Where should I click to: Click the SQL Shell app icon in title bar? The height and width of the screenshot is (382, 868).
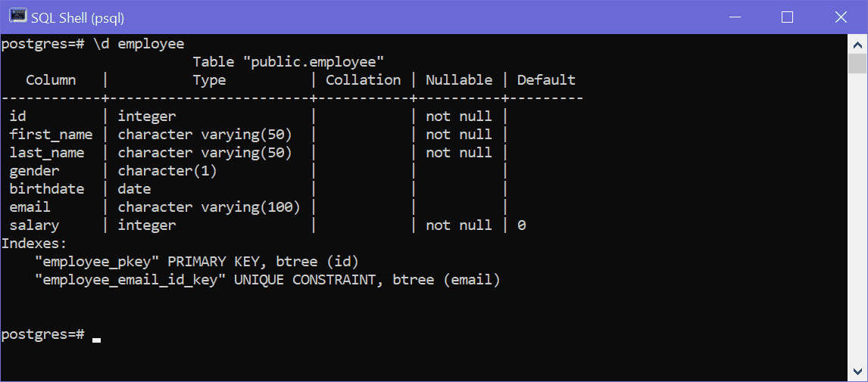(x=18, y=17)
